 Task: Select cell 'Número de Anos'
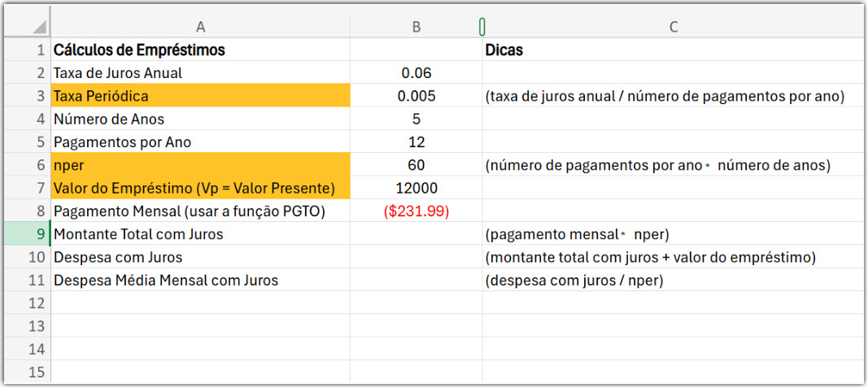tap(200, 119)
